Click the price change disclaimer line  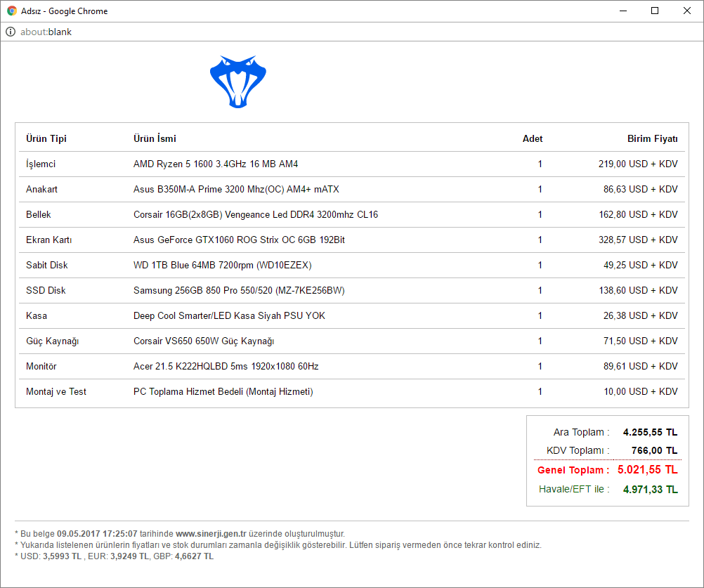coord(278,545)
